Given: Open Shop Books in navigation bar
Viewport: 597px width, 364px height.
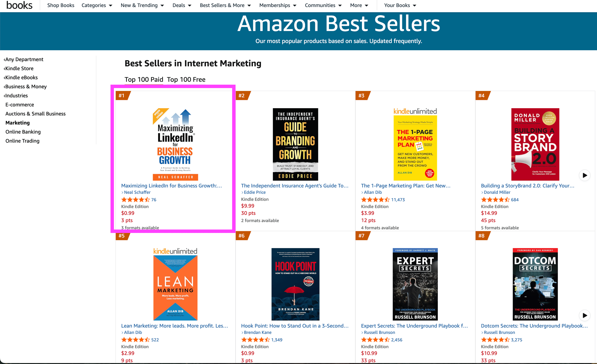Looking at the screenshot, I should (x=61, y=5).
